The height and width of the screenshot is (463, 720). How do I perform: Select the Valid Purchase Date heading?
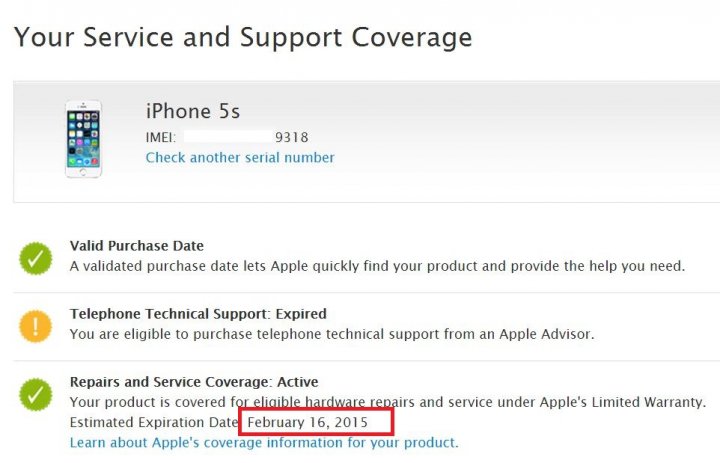[x=137, y=246]
